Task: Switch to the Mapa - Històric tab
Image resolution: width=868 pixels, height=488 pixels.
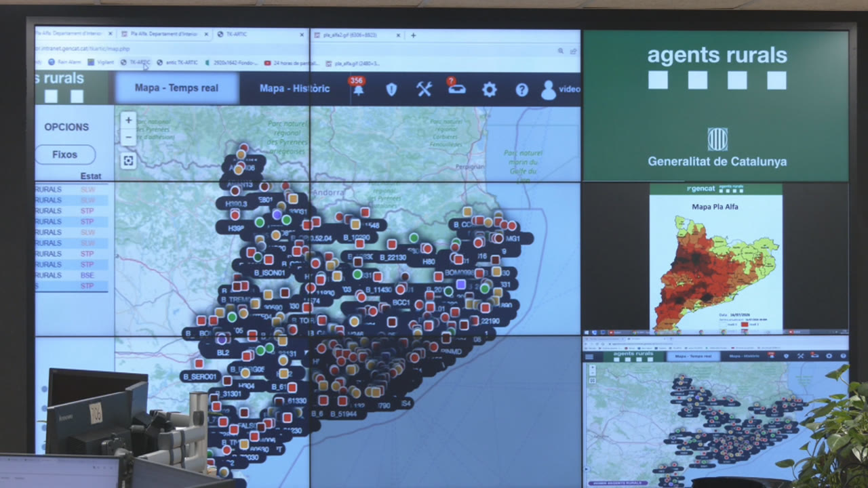Action: [x=294, y=89]
